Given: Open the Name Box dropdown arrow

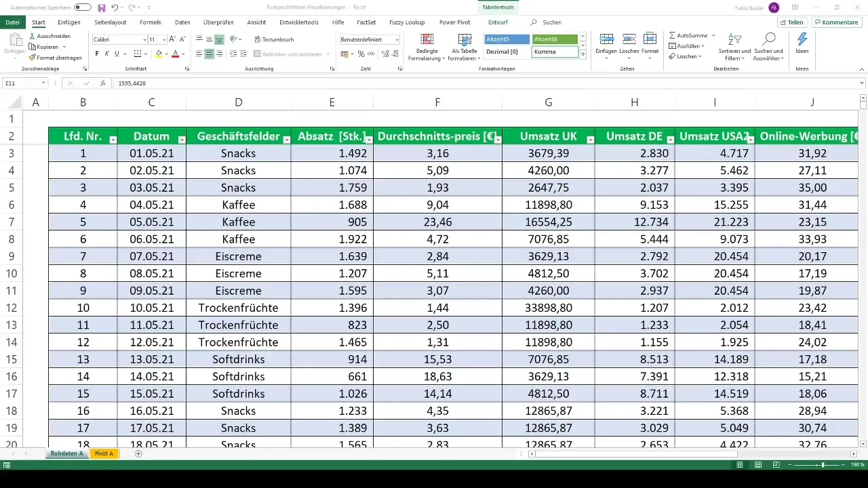Looking at the screenshot, I should point(43,83).
